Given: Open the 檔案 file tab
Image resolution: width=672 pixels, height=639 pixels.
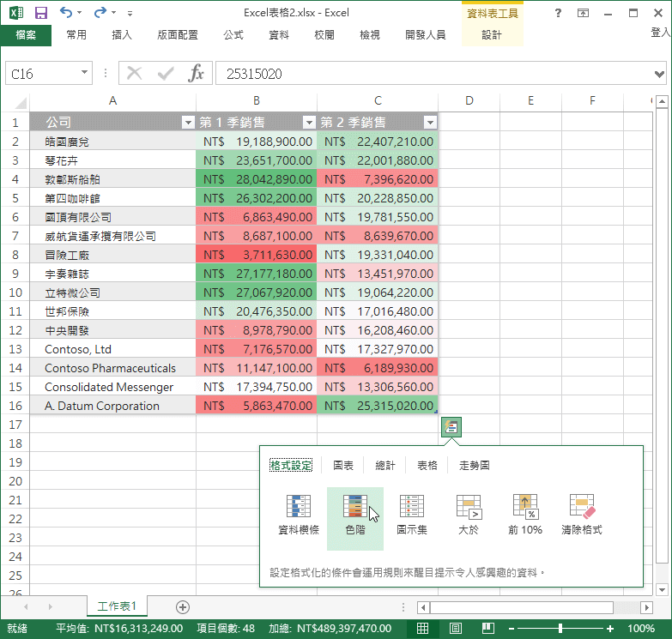Looking at the screenshot, I should pos(26,35).
